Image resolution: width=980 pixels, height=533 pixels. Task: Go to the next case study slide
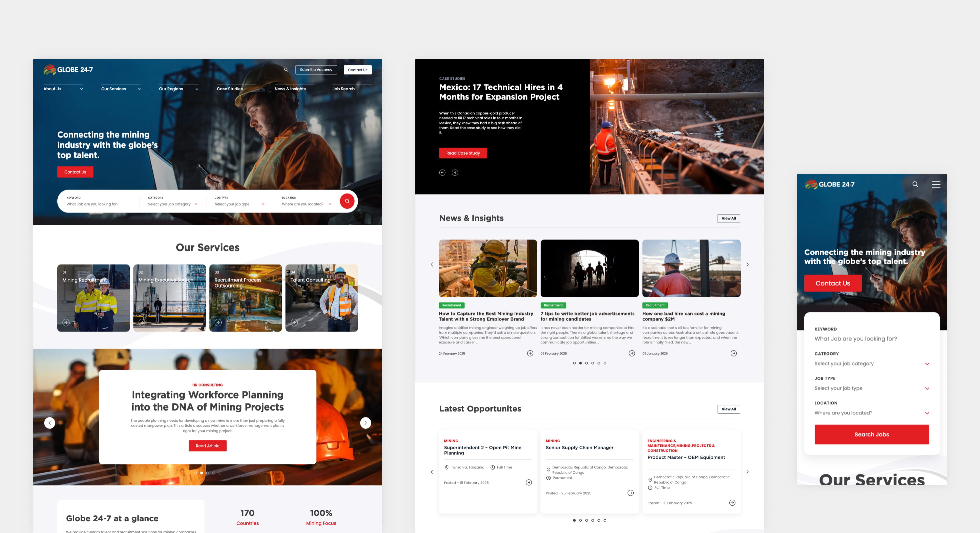pos(455,173)
